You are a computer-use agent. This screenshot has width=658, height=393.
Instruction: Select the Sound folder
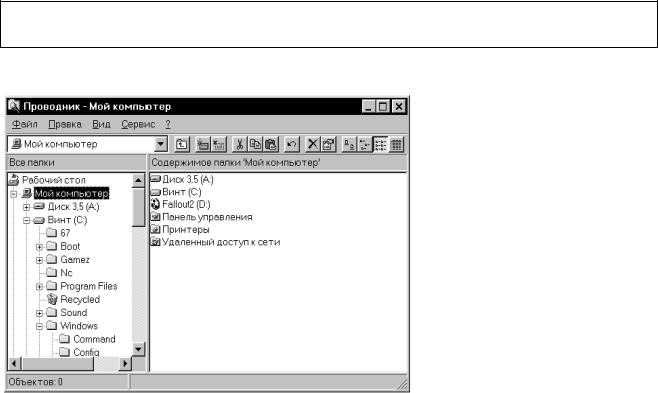pos(74,313)
